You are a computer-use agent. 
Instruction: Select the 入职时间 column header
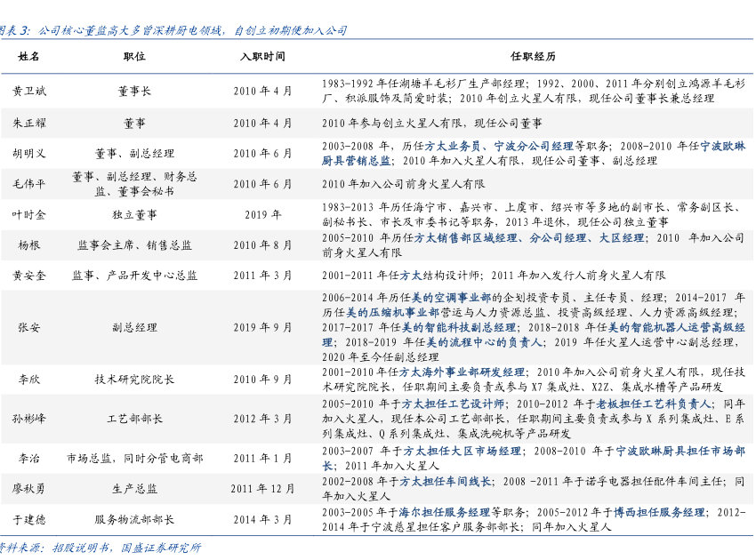click(x=262, y=56)
